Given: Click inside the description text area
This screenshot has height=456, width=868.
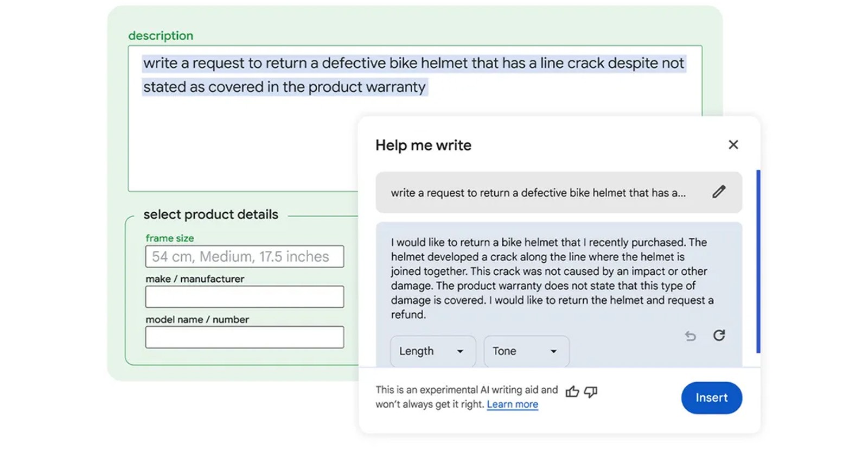Looking at the screenshot, I should point(244,141).
